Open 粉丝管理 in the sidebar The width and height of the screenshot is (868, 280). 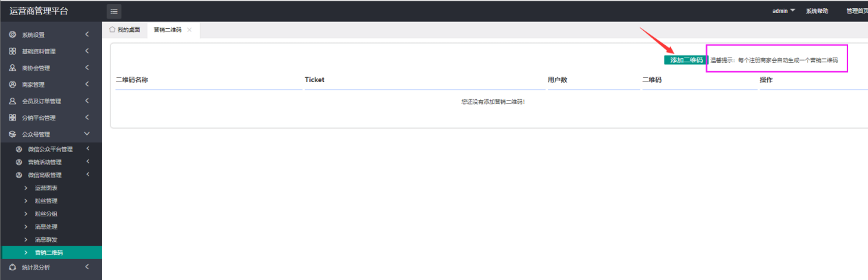[x=46, y=201]
